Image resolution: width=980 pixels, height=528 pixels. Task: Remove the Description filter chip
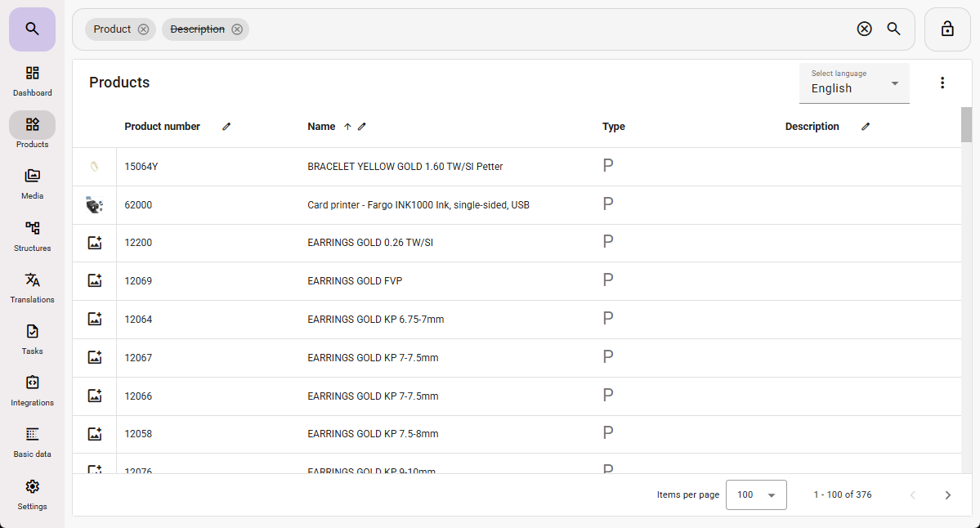(237, 29)
